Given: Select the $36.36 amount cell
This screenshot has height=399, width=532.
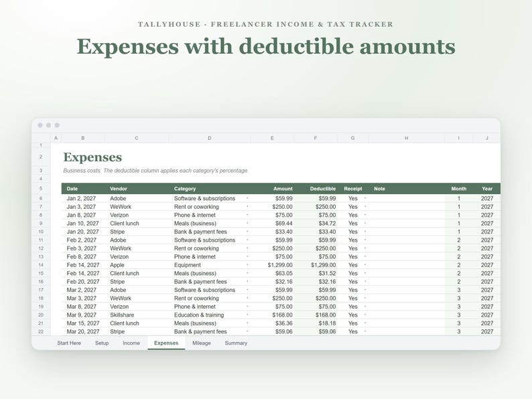Looking at the screenshot, I should click(272, 323).
